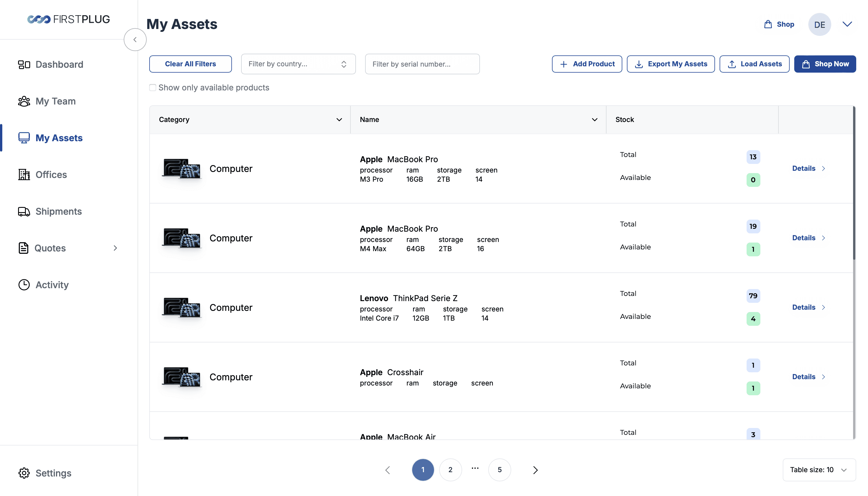The image size is (868, 496).
Task: Click total stock badge 79
Action: (753, 296)
